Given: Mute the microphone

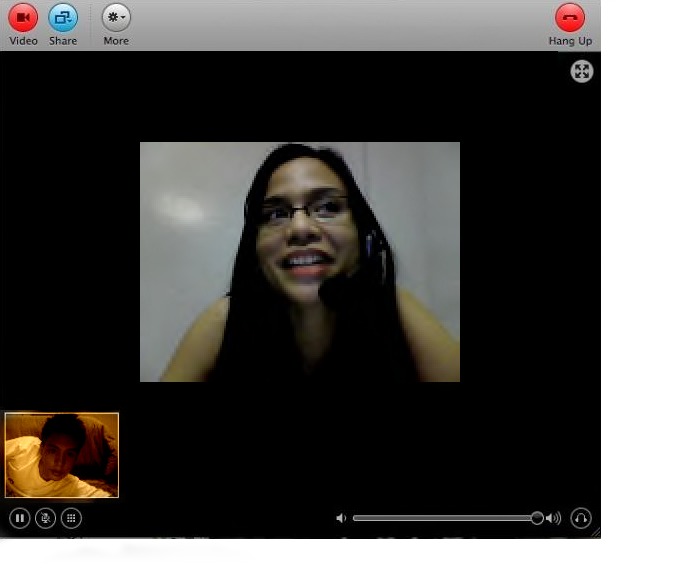Looking at the screenshot, I should [x=45, y=518].
